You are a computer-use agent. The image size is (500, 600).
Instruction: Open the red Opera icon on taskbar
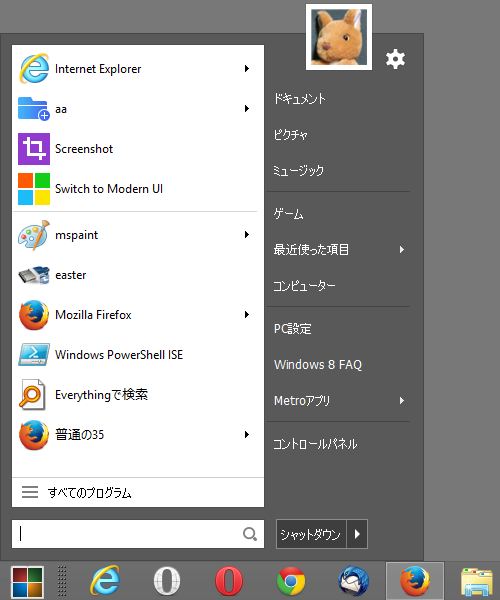click(229, 581)
